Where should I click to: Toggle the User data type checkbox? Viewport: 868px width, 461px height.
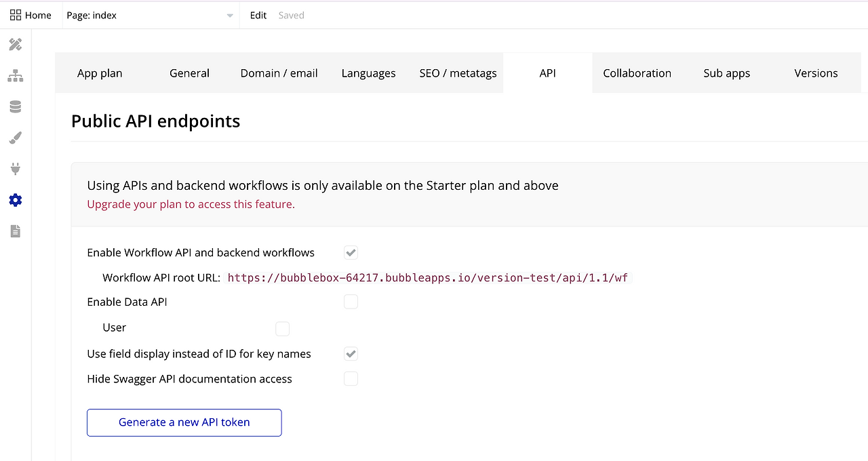(282, 329)
